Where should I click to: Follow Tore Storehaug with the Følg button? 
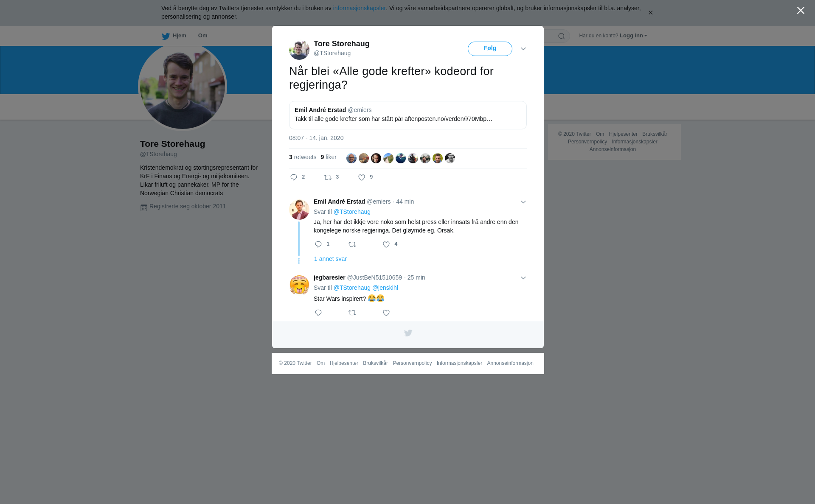pyautogui.click(x=490, y=49)
